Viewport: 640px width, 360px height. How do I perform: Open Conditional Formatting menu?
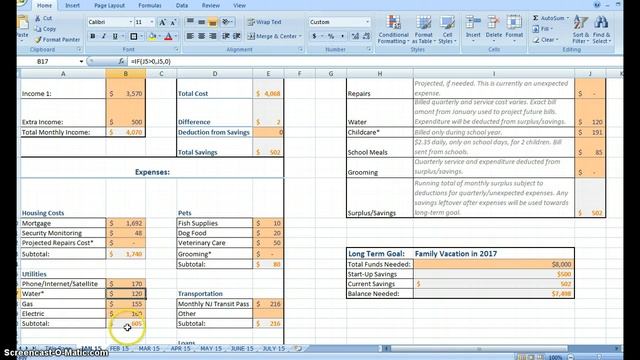pyautogui.click(x=393, y=29)
